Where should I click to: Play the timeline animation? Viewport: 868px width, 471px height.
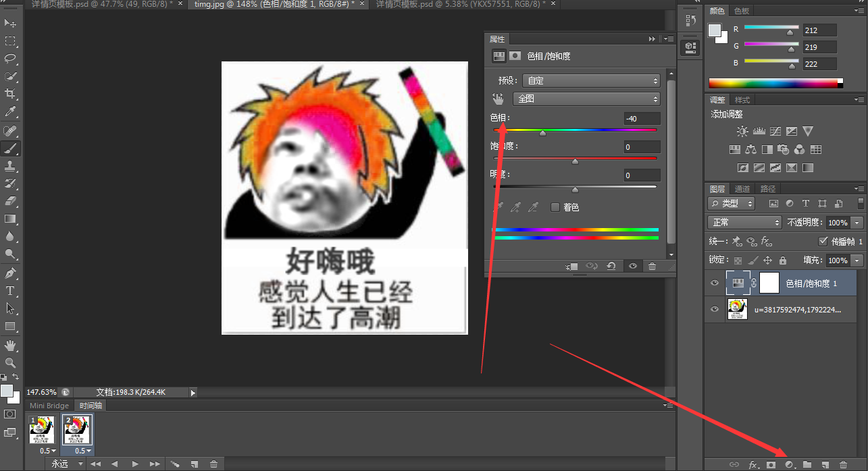tap(135, 464)
